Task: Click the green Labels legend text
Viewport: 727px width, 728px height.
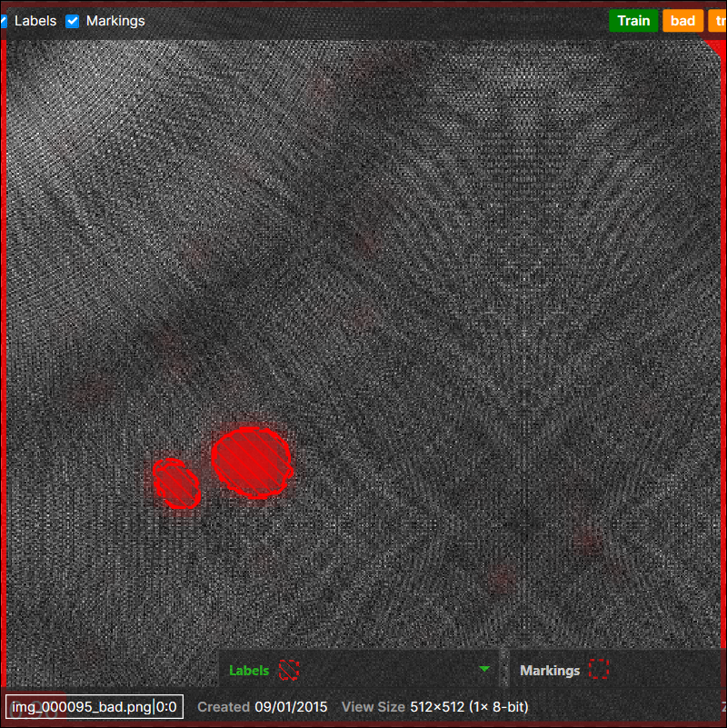Action: coord(249,671)
